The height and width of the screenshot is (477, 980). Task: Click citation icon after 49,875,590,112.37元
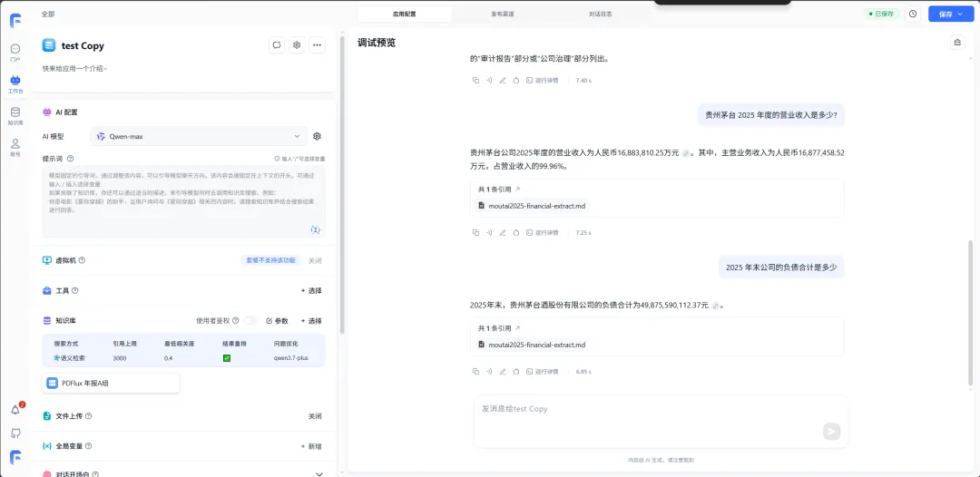tap(715, 306)
